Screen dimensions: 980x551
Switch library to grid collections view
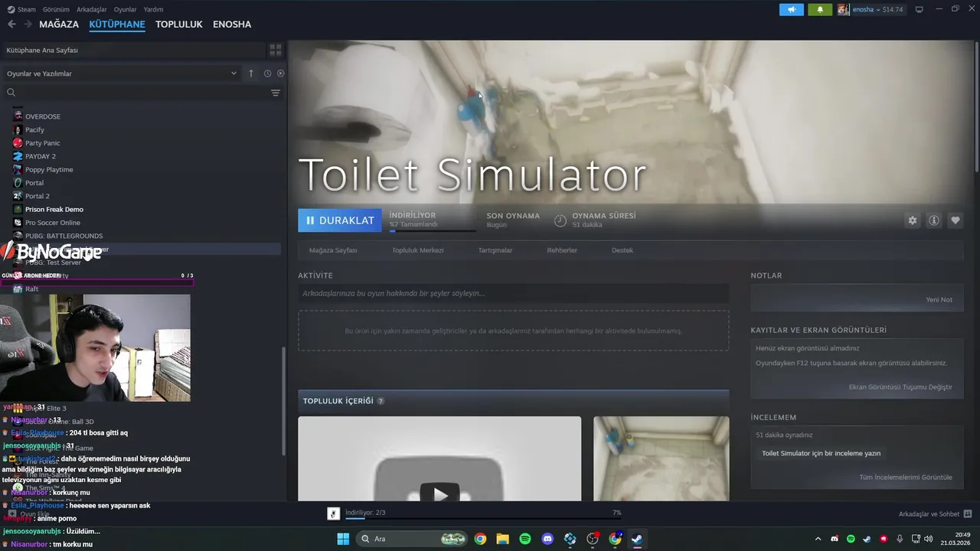point(276,50)
